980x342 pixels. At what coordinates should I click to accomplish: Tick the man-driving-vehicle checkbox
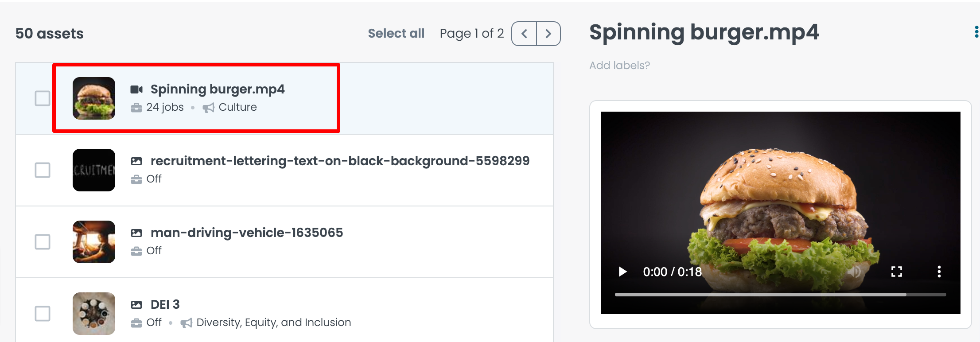(x=43, y=242)
